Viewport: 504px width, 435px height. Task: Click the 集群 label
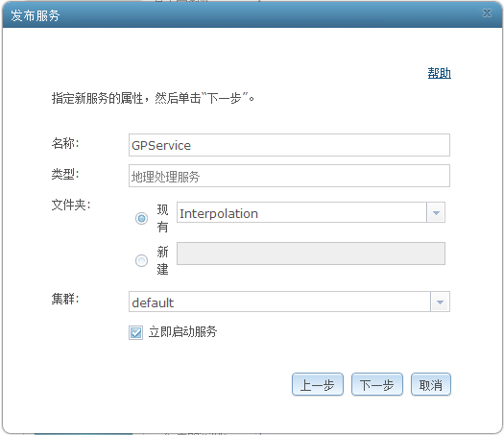65,299
